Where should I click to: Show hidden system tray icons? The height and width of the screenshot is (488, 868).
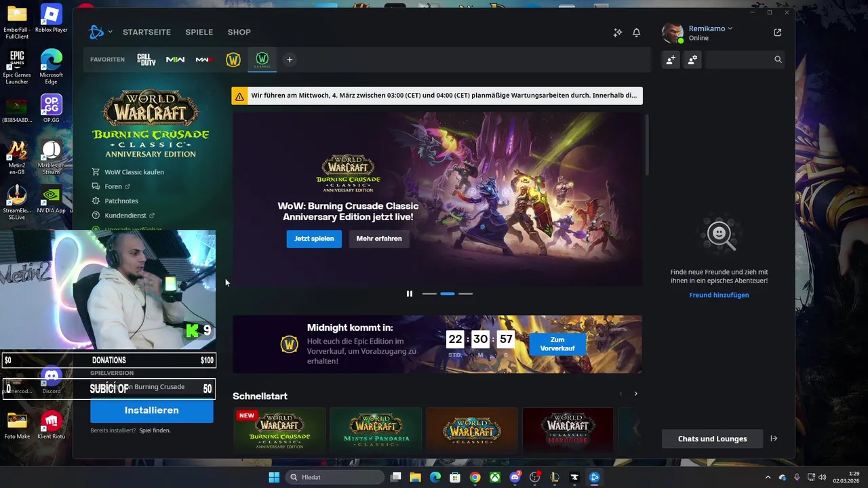[768, 477]
